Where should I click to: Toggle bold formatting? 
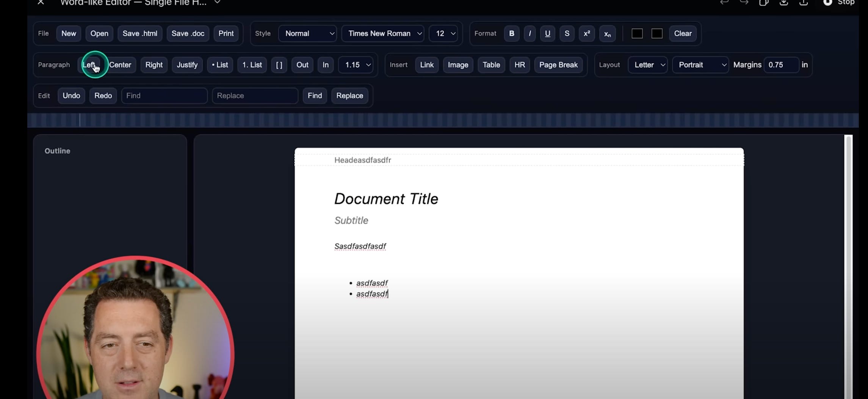pos(511,33)
